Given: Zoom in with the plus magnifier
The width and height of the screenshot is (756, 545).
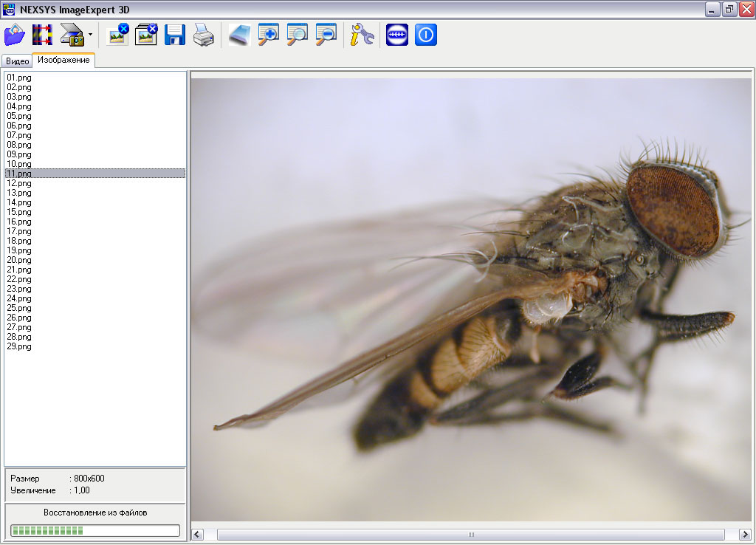Looking at the screenshot, I should pyautogui.click(x=269, y=35).
